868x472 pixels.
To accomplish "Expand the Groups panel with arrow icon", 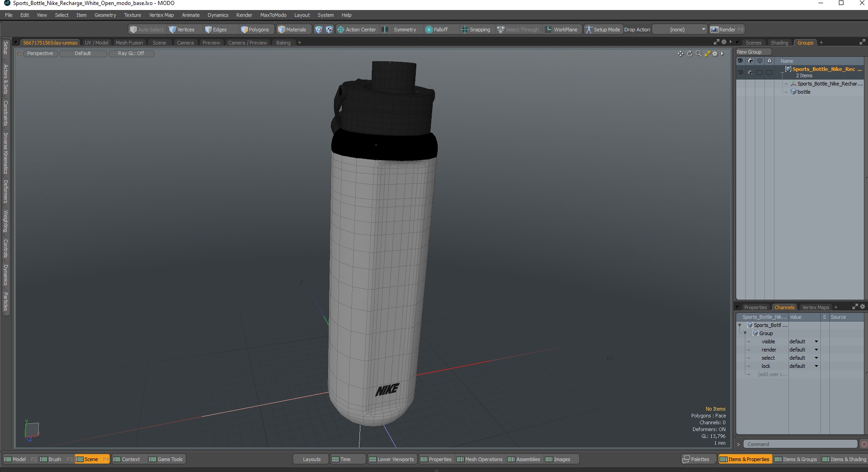I will pos(862,42).
